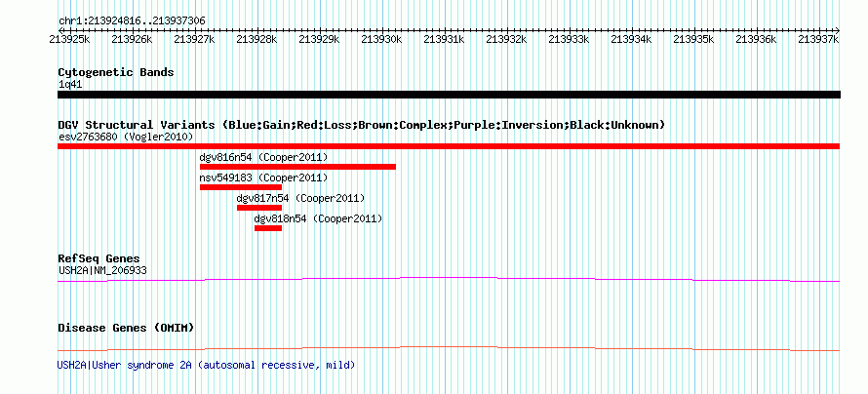Click ruler position 213935k
The width and height of the screenshot is (868, 394).
click(x=693, y=39)
